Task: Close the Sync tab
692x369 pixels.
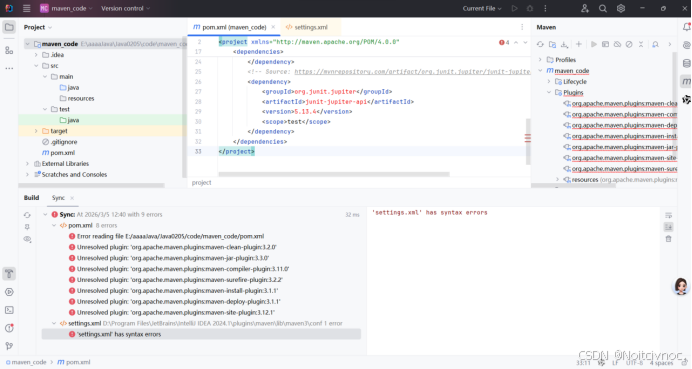Action: point(72,198)
